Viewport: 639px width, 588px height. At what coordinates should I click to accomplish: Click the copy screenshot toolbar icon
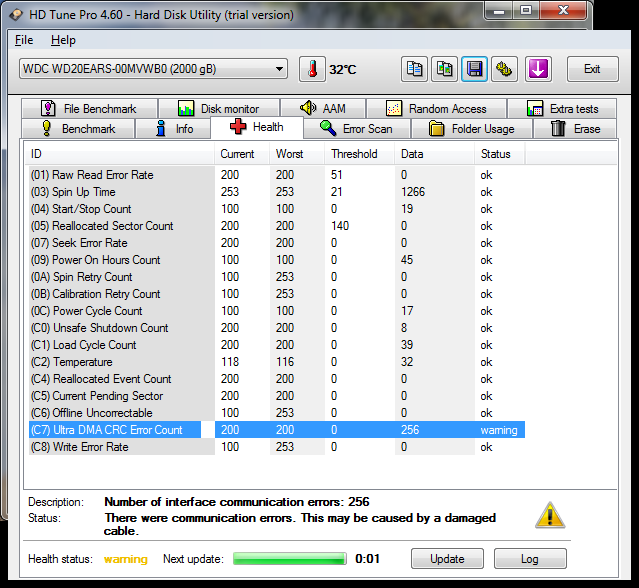(x=444, y=69)
